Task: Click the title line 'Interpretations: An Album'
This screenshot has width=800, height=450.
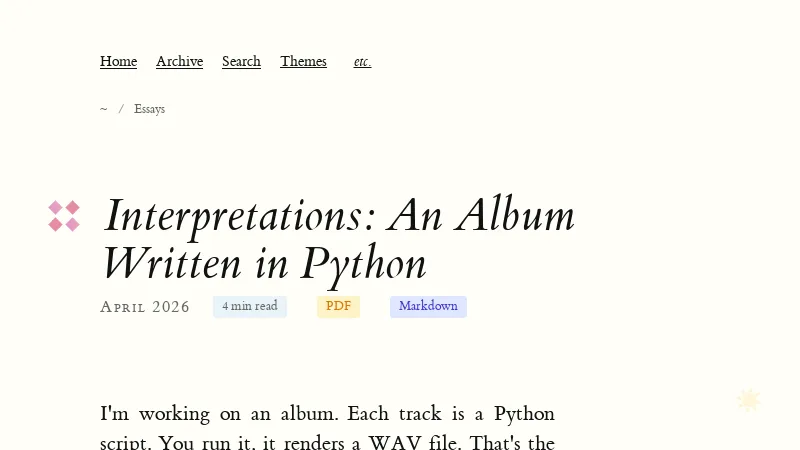Action: 340,215
